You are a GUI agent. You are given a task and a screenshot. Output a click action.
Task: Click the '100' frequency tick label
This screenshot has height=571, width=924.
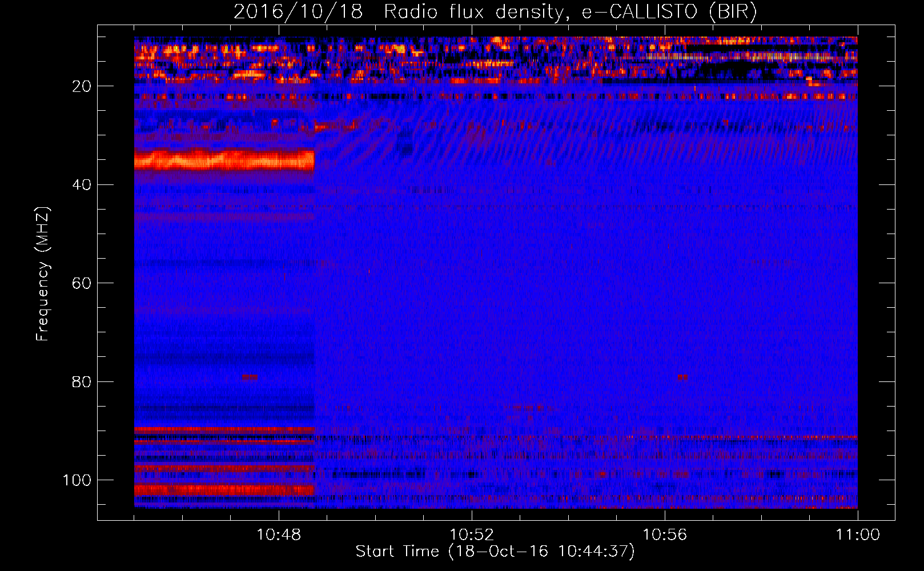pos(77,480)
